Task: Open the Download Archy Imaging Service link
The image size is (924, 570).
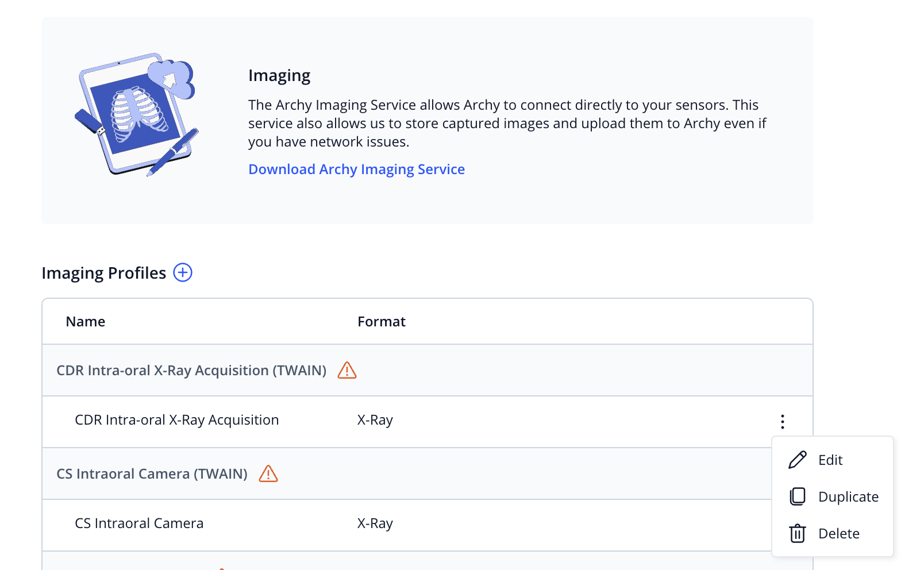Action: (x=356, y=170)
